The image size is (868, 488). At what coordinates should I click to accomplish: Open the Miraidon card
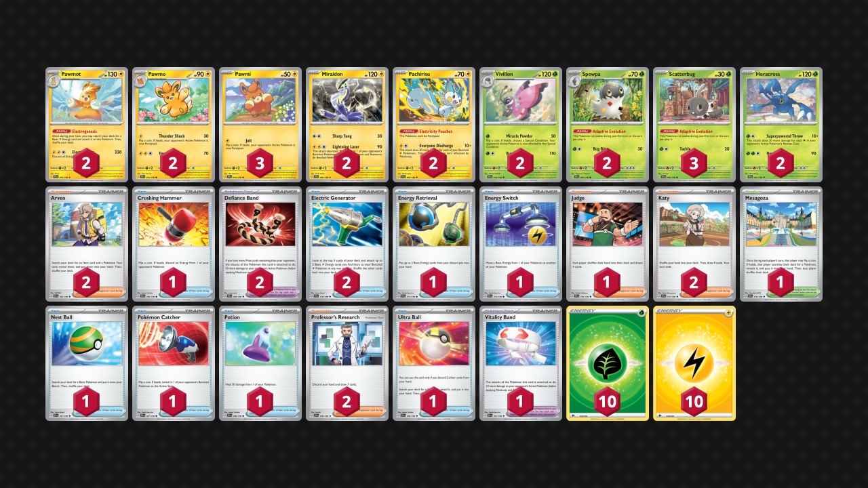point(347,125)
